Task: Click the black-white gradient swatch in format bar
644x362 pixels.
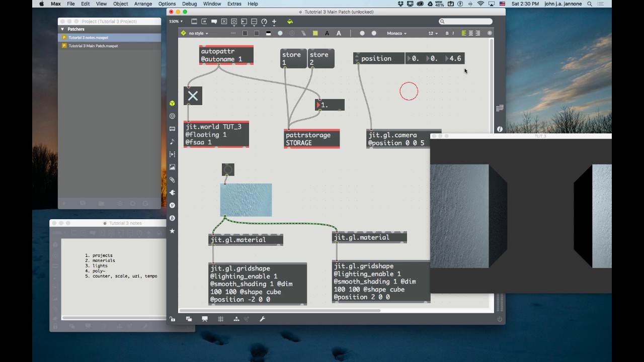Action: (268, 33)
